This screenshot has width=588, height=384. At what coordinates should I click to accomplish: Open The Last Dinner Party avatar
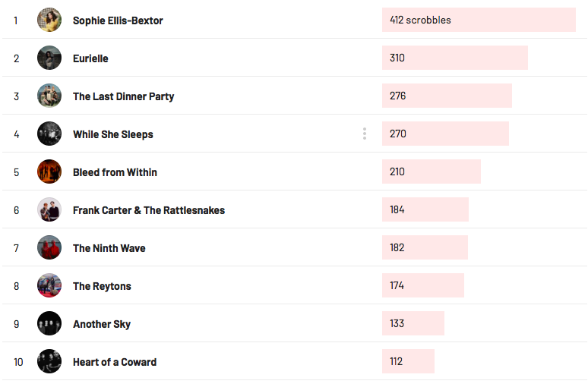[49, 96]
